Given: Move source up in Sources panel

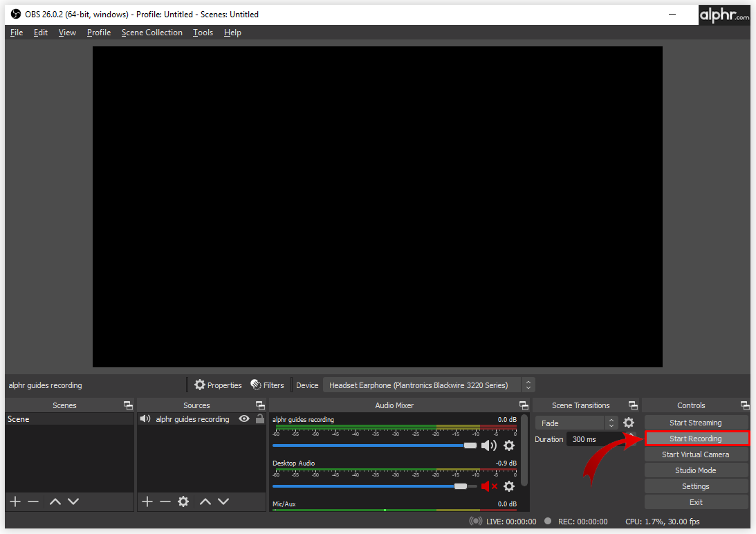Looking at the screenshot, I should pos(205,501).
